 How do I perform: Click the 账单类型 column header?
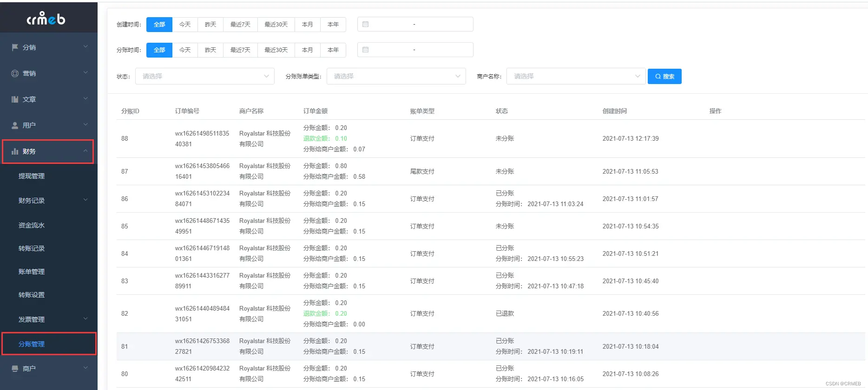(x=422, y=111)
